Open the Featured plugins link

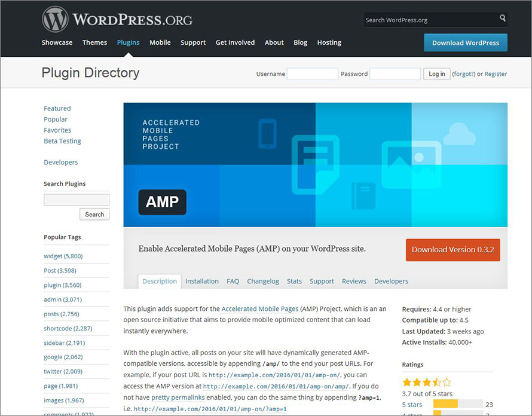57,108
